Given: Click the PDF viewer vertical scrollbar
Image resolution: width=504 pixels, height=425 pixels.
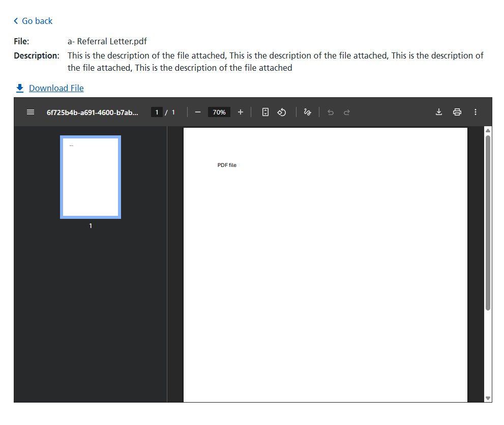Looking at the screenshot, I should tap(488, 222).
